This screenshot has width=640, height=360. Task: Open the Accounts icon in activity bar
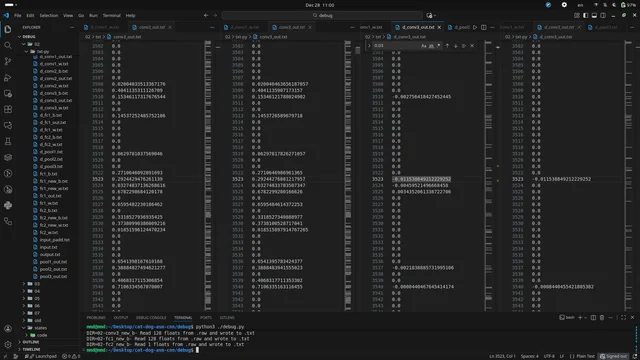pos(8,329)
